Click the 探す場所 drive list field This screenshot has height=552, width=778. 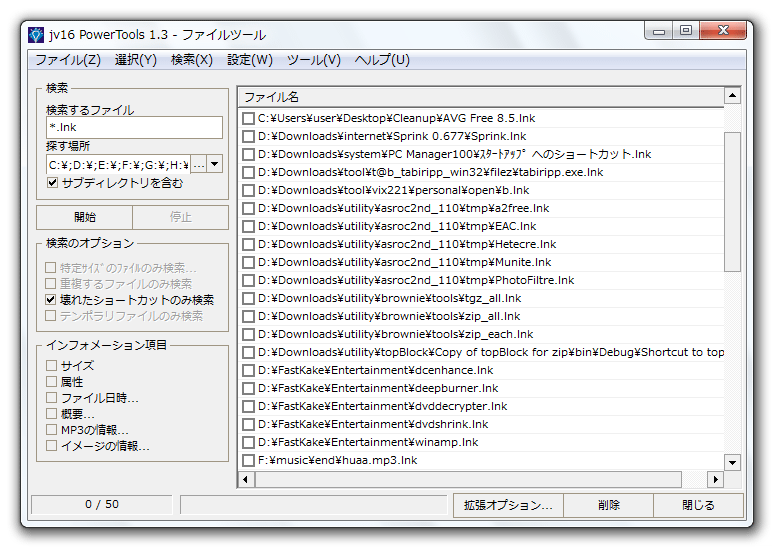pos(119,165)
